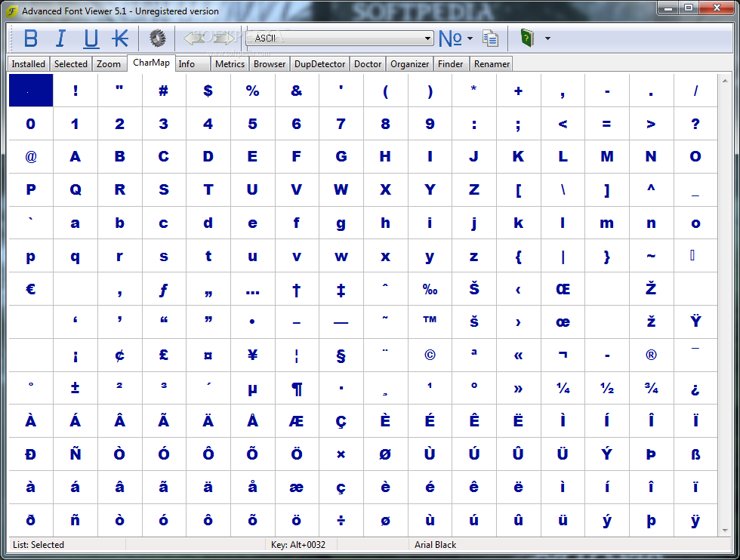The image size is (740, 560).
Task: Click the No character code icon
Action: [450, 38]
